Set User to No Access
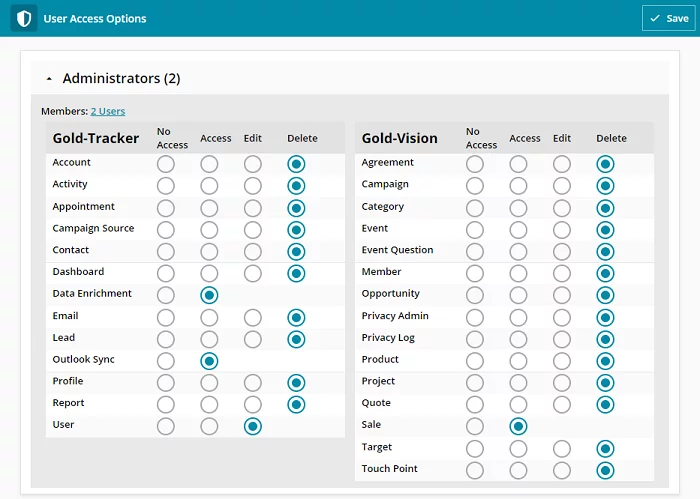This screenshot has width=700, height=499. point(166,426)
